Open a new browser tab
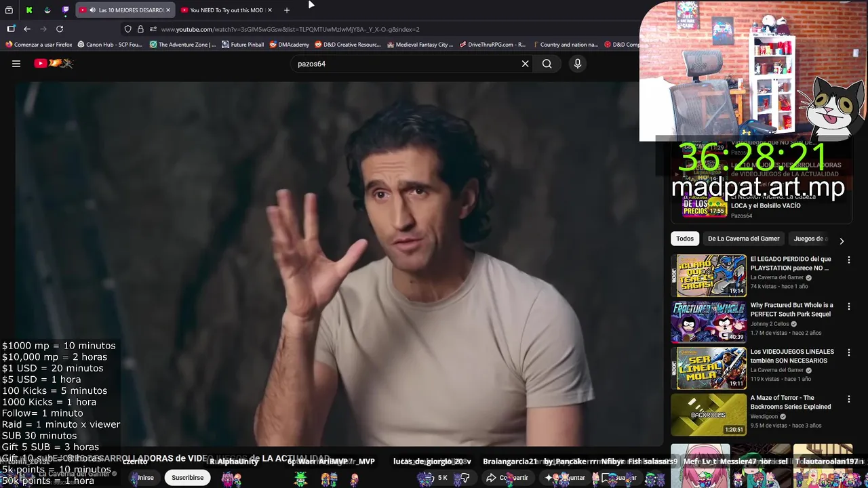The width and height of the screenshot is (868, 488). click(287, 10)
